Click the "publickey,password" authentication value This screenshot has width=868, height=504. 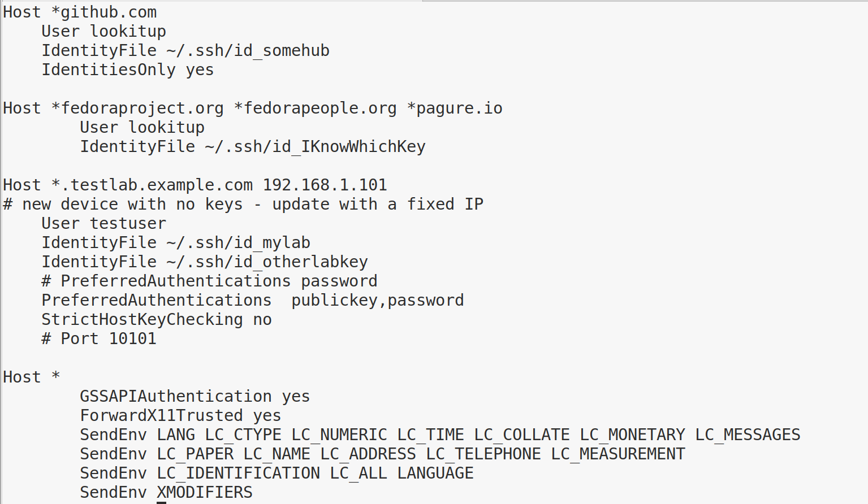click(x=377, y=301)
